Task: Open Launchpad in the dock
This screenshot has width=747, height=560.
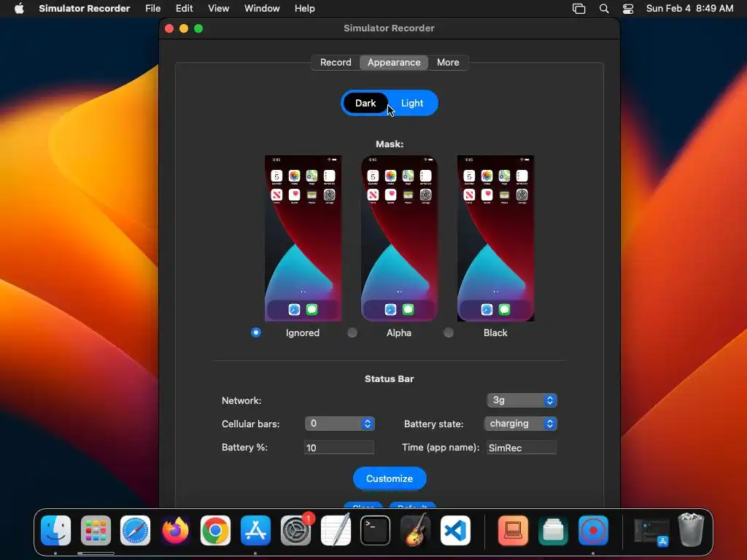Action: [96, 530]
